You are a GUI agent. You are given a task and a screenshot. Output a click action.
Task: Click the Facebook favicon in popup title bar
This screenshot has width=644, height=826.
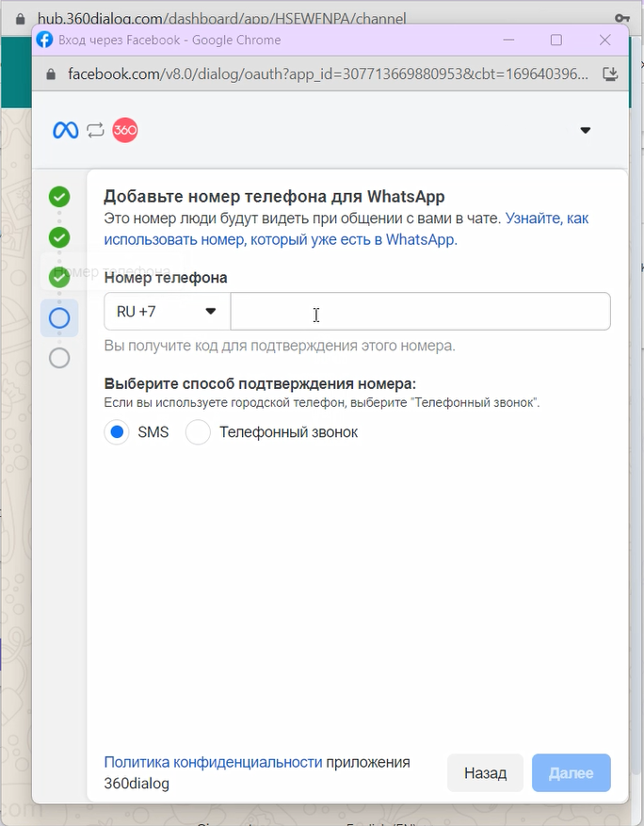(44, 40)
